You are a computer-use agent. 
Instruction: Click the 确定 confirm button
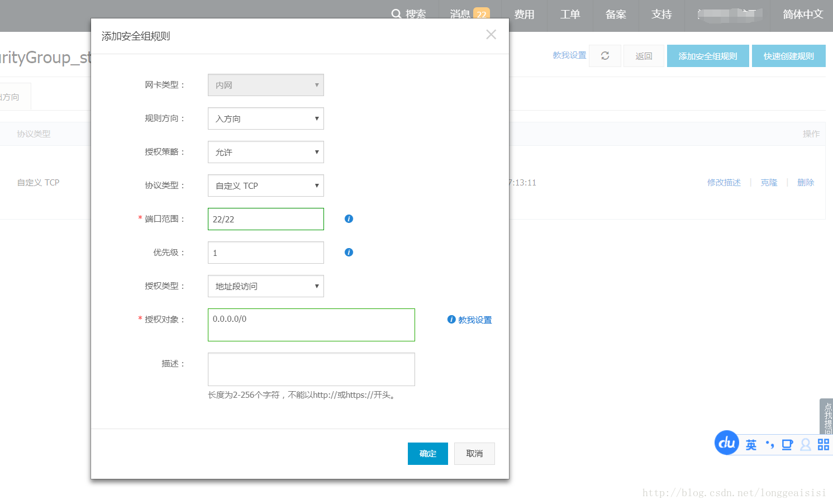click(428, 454)
